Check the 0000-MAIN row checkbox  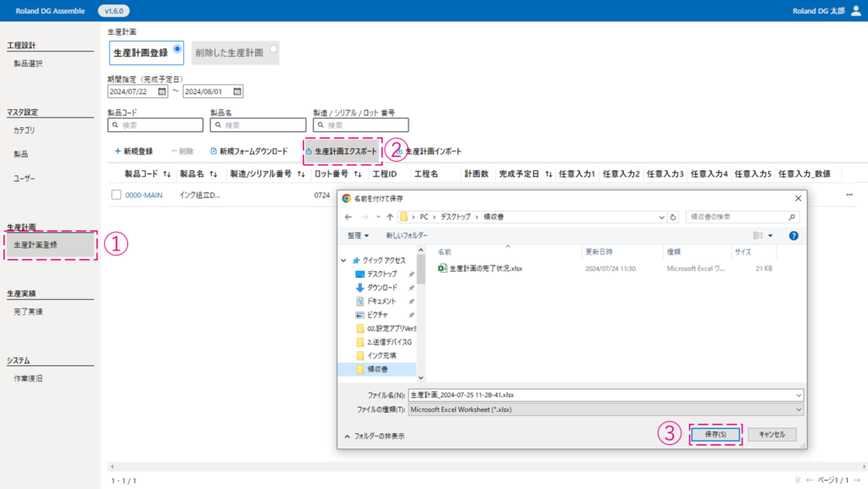[x=116, y=195]
